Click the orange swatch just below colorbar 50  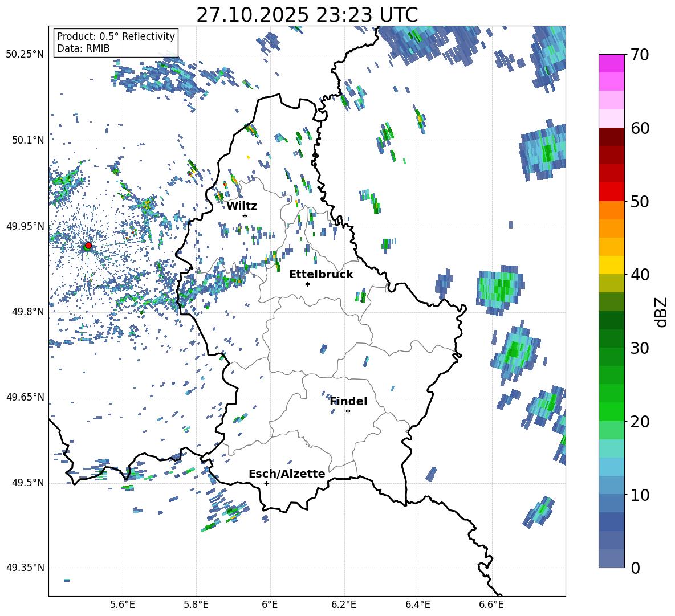(612, 210)
